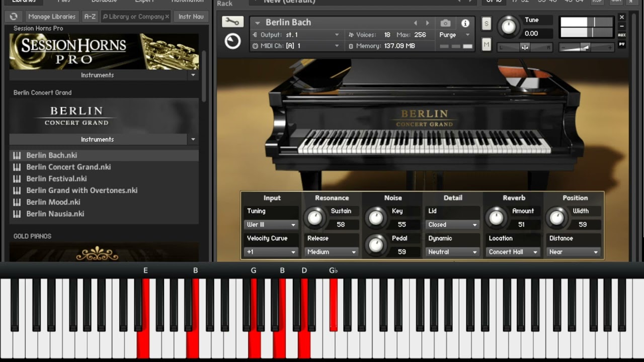
Task: Solo the instrument with the S button
Action: pos(486,23)
